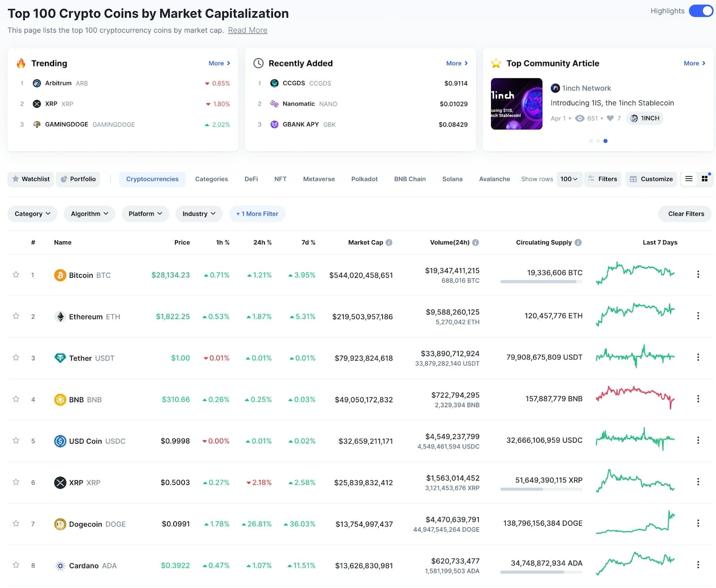Switch to the DeFi tab
The image size is (716, 588).
(x=251, y=179)
